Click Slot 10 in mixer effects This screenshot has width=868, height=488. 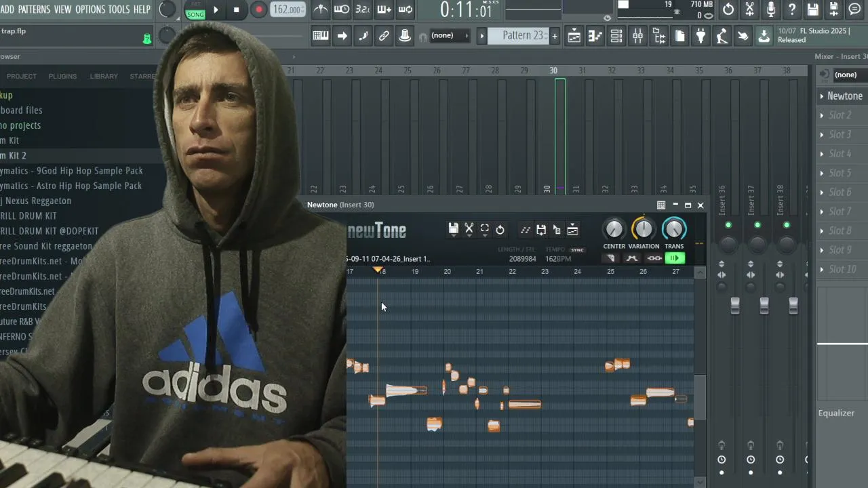coord(842,269)
